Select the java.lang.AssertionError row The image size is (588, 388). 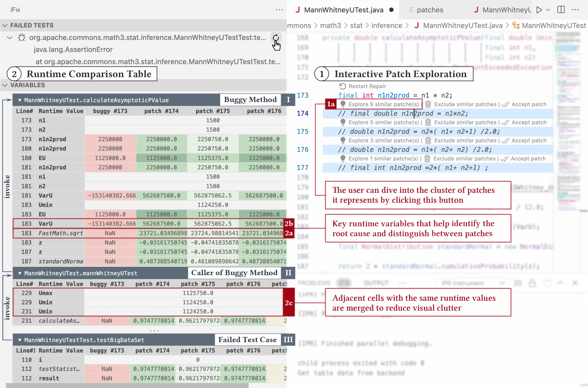73,50
